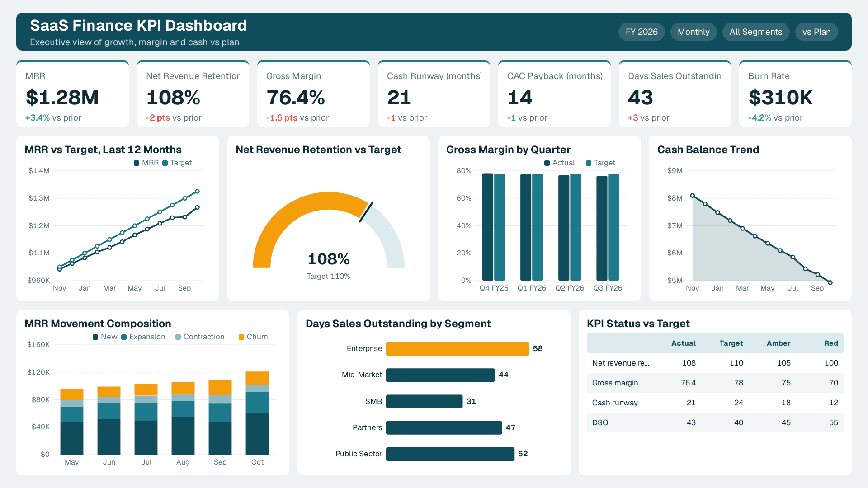Open the CAC Payback 14 months card
868x488 pixels.
554,94
